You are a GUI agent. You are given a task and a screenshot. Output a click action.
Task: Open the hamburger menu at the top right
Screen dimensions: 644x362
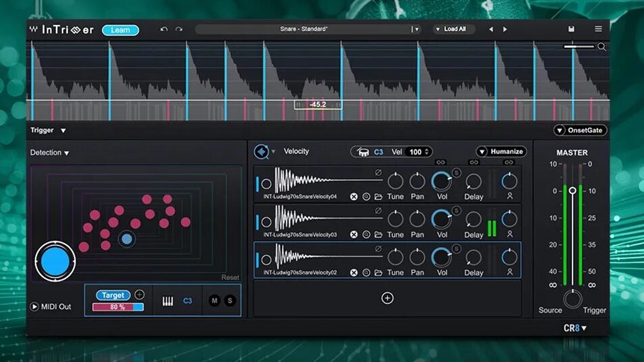tap(598, 29)
